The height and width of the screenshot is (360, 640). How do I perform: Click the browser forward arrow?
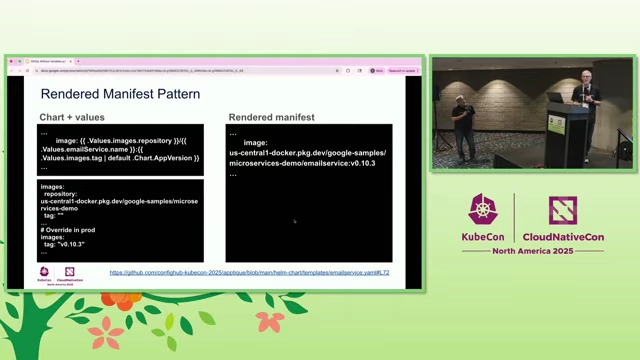[x=19, y=71]
